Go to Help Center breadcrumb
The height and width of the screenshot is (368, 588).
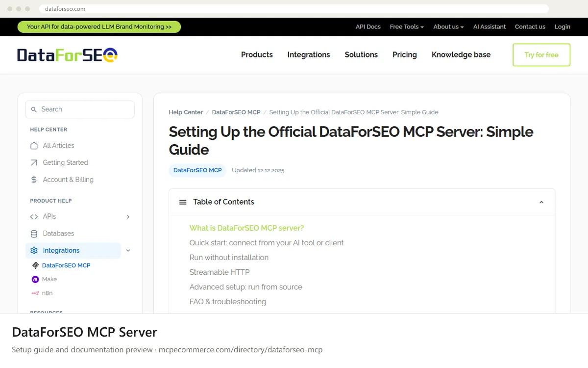[x=186, y=112]
